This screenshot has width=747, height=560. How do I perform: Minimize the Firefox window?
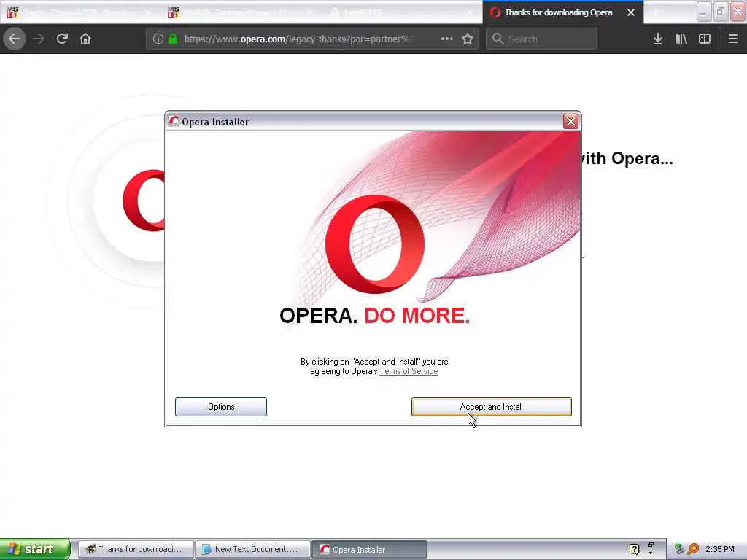pos(704,12)
